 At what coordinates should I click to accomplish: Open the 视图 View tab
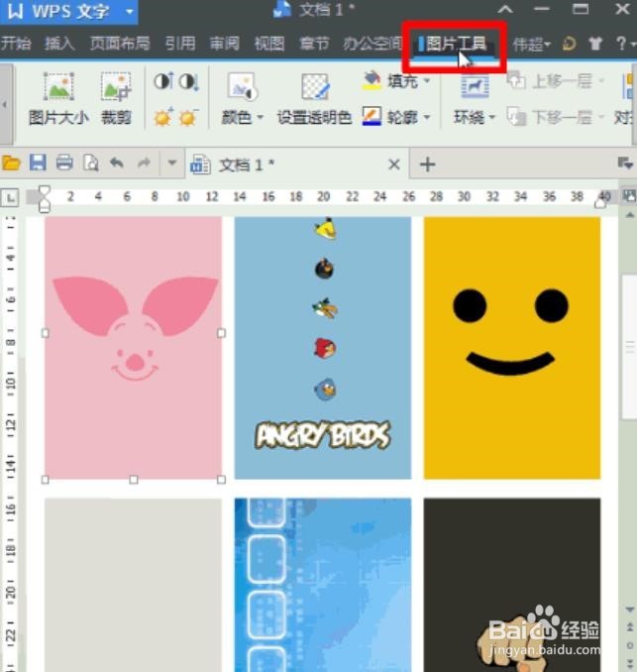pyautogui.click(x=269, y=44)
